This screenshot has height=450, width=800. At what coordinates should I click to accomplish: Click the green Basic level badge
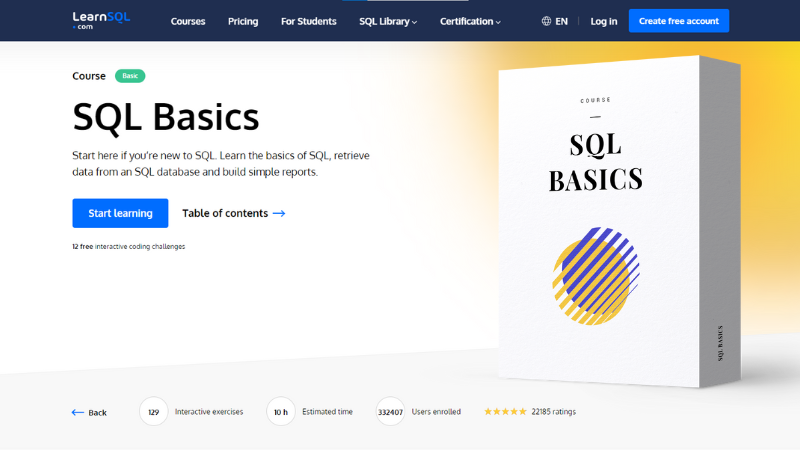click(x=130, y=76)
